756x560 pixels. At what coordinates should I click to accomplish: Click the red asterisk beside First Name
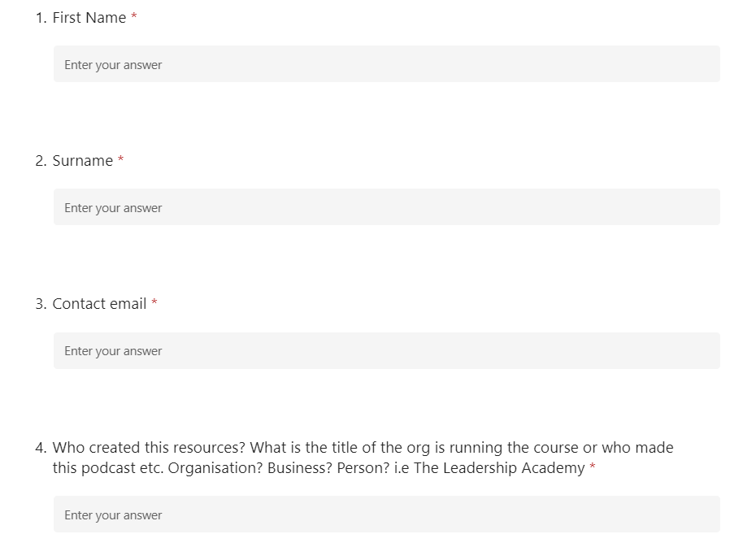(x=134, y=16)
